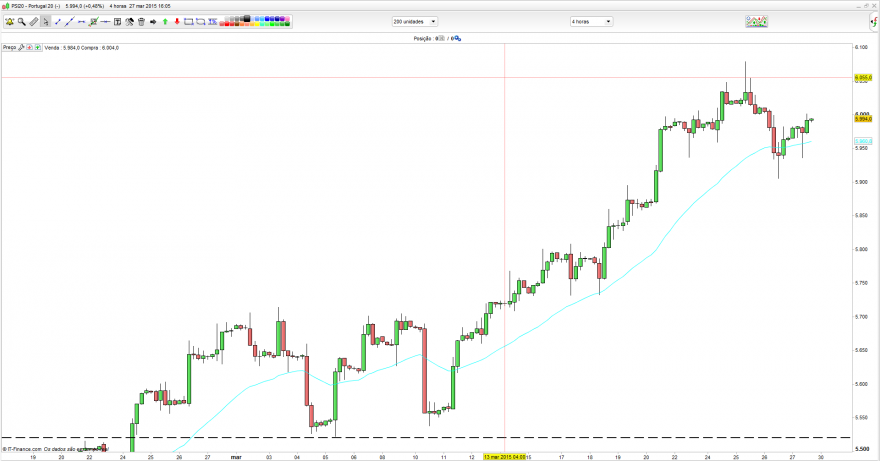Select the magnifying glass zoom tool

tap(22, 22)
